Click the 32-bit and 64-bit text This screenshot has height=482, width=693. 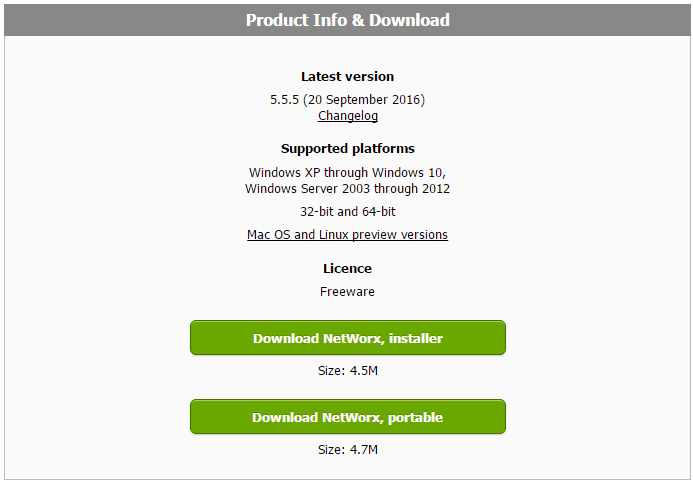[347, 212]
